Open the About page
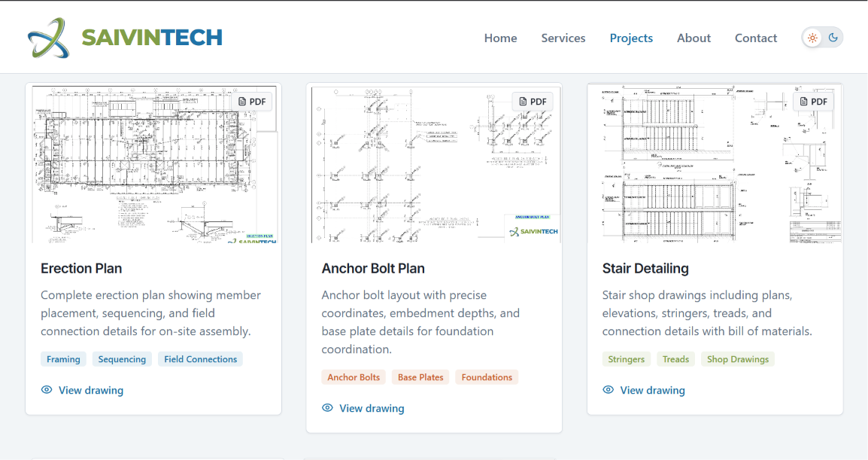The height and width of the screenshot is (460, 868). click(x=693, y=38)
